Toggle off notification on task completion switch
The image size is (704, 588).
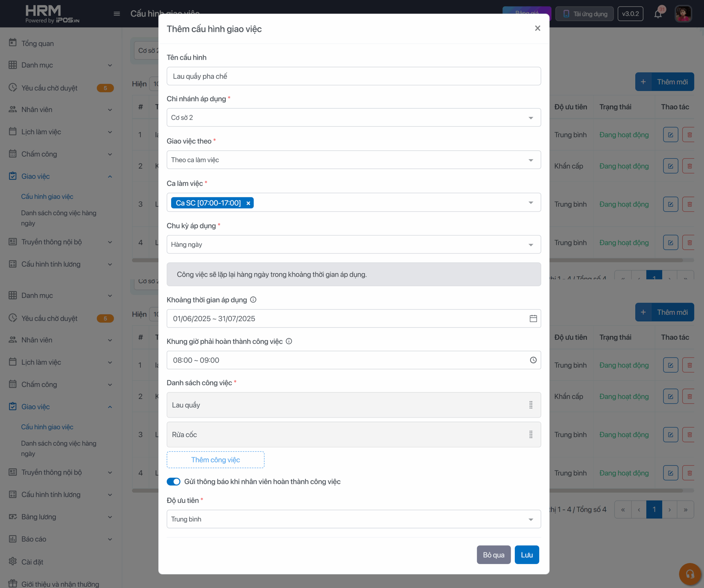[x=173, y=481]
